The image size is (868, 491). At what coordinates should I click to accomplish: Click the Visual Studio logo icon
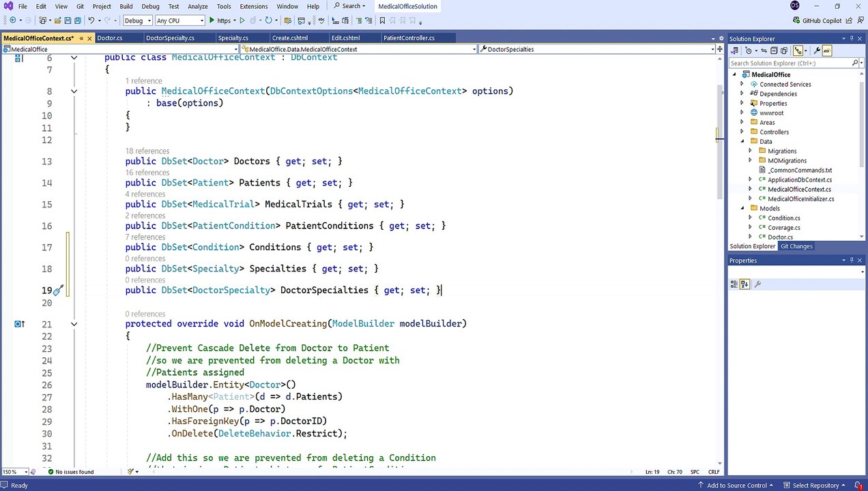8,6
